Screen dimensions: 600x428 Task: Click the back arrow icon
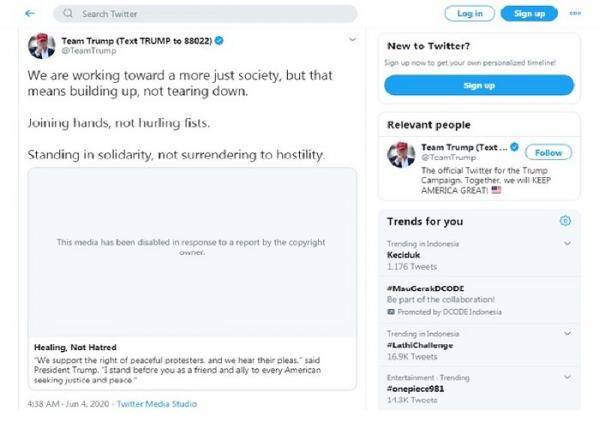(x=30, y=14)
